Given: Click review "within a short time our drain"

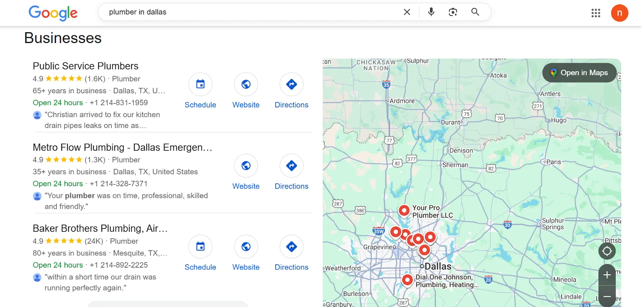Looking at the screenshot, I should (100, 282).
